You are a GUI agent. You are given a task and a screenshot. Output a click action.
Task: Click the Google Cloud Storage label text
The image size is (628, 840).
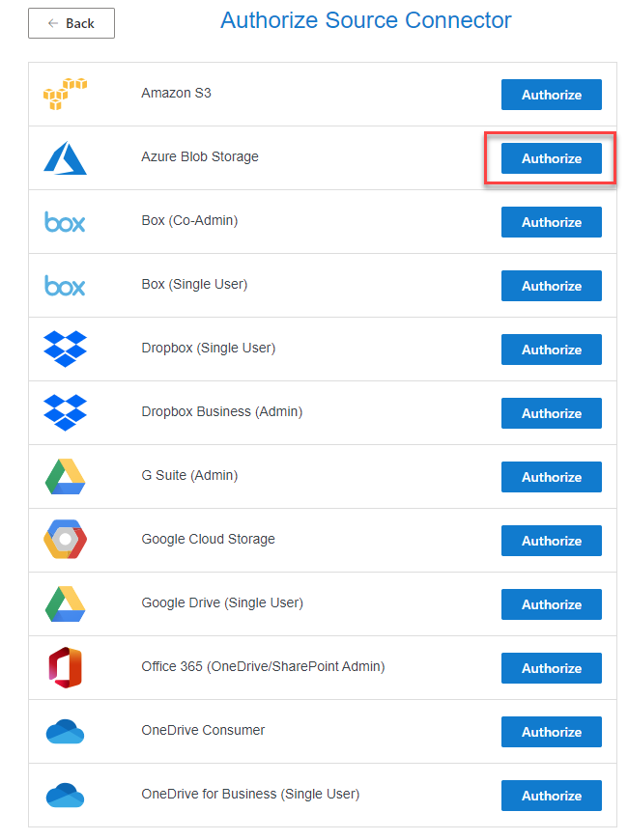click(208, 539)
